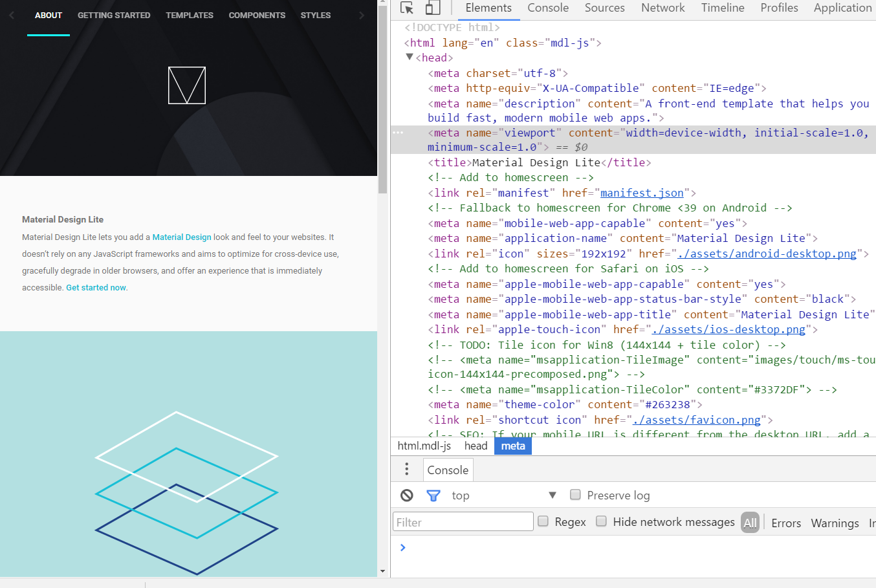
Task: Select the msapplication-TileColor comment line
Action: pyautogui.click(x=632, y=389)
